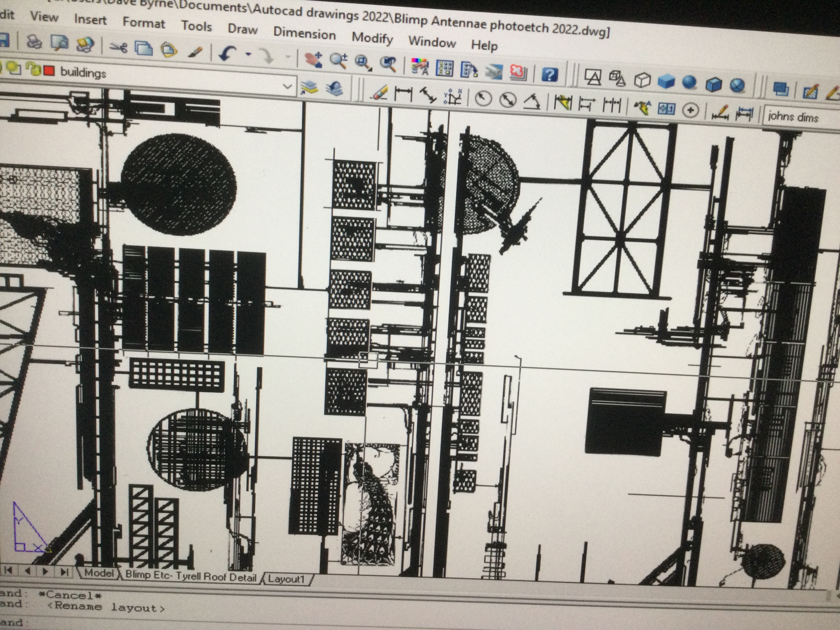Click the Paste from clipboard icon
The width and height of the screenshot is (840, 630).
tap(169, 50)
